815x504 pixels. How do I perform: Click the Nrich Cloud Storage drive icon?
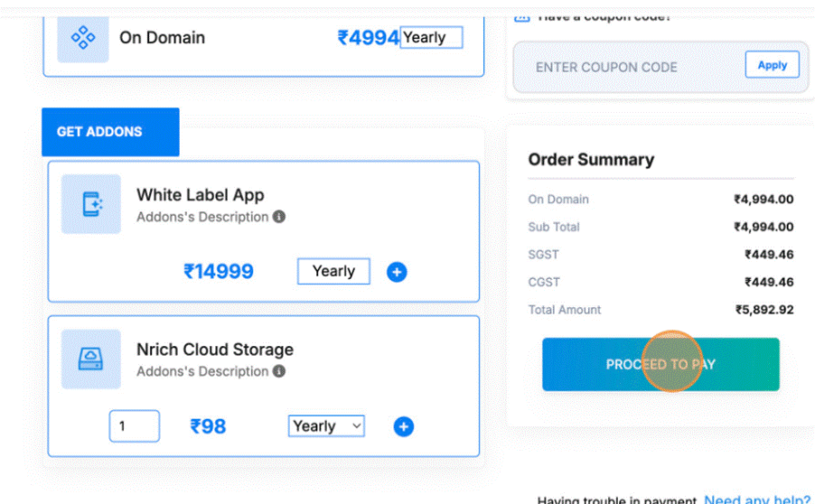[x=90, y=359]
